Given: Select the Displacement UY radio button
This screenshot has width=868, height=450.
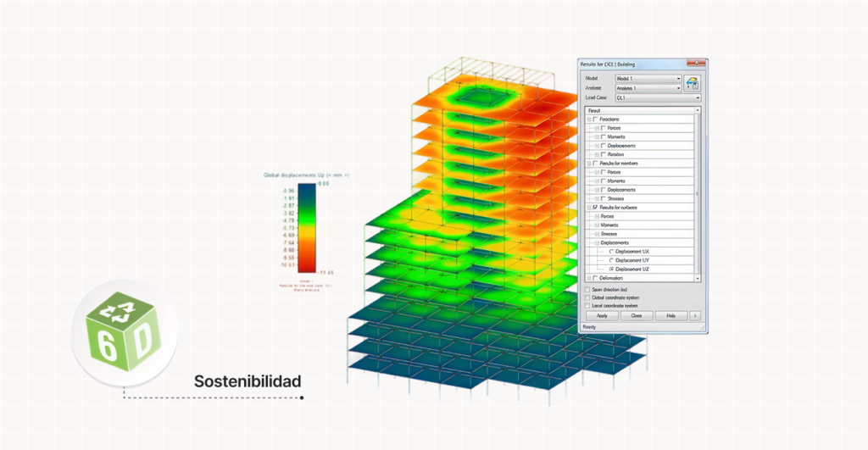Looking at the screenshot, I should [x=612, y=260].
